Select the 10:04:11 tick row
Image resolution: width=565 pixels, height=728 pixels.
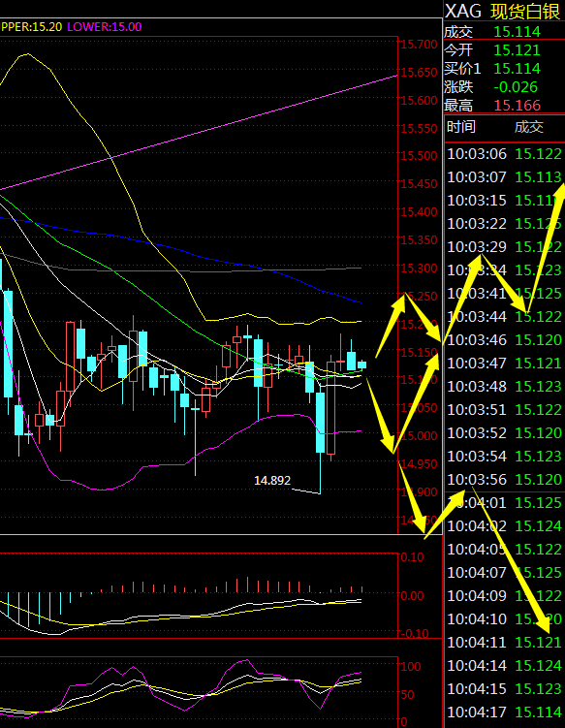pyautogui.click(x=504, y=642)
